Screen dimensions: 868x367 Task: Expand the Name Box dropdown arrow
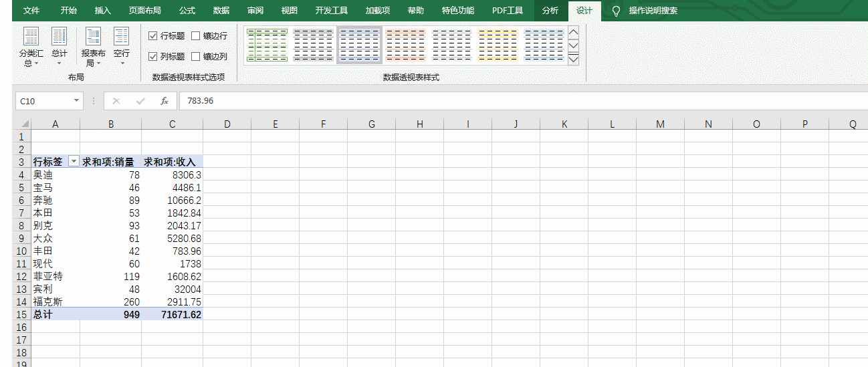pos(76,101)
